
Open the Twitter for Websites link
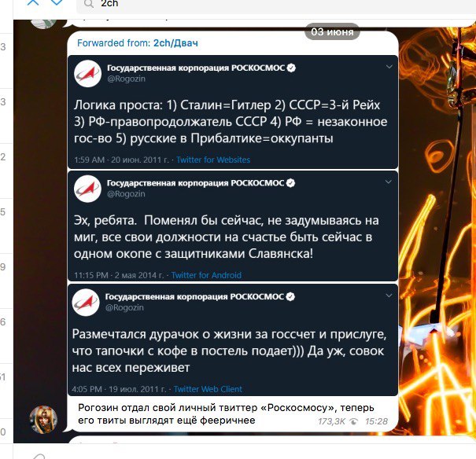213,160
